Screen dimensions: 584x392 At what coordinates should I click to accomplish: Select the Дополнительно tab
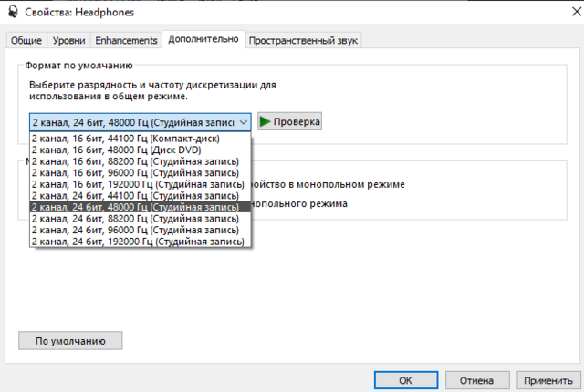[x=203, y=39]
